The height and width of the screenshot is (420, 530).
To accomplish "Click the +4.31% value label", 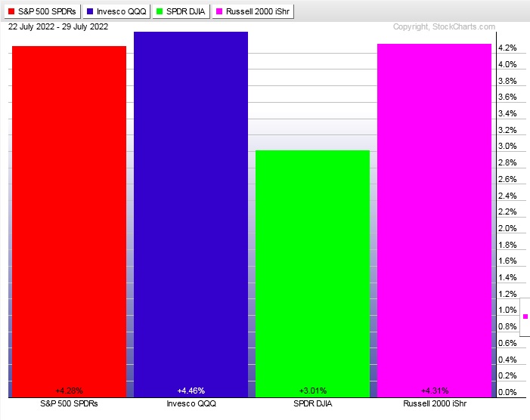I will (x=435, y=391).
